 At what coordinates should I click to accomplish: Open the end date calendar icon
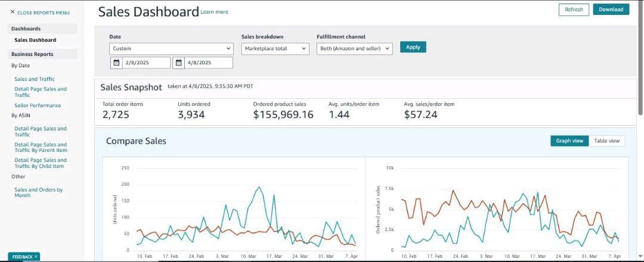coord(179,63)
